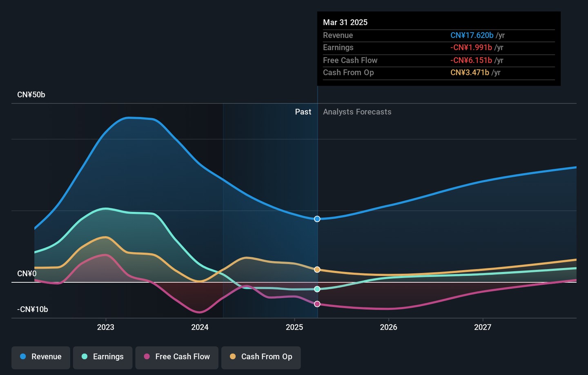Viewport: 588px width, 375px height.
Task: Toggle the Free Cash Flow legend series
Action: [177, 357]
